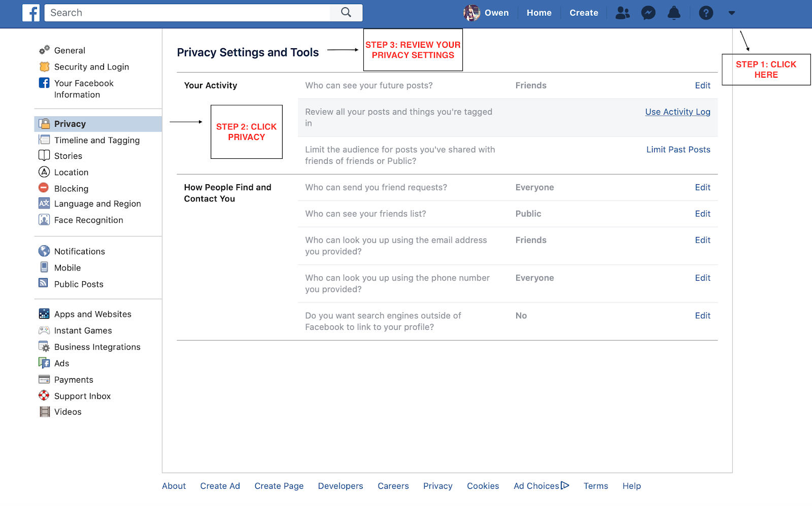The width and height of the screenshot is (812, 506).
Task: Click the search magnifier button
Action: (x=346, y=13)
